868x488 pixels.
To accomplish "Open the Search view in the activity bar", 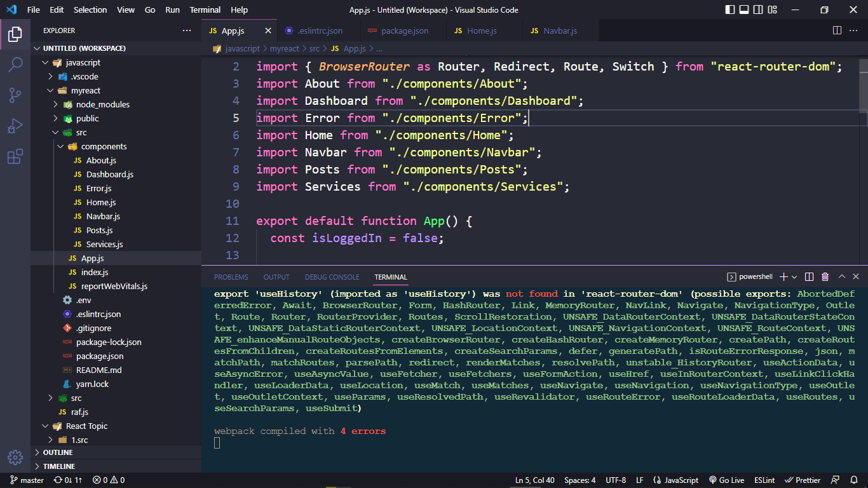I will (x=15, y=65).
